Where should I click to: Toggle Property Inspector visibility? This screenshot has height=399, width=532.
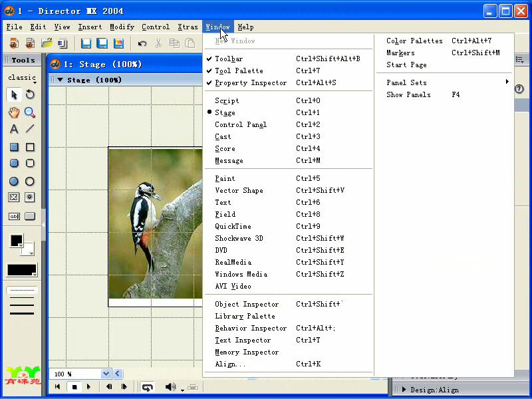pyautogui.click(x=289, y=82)
